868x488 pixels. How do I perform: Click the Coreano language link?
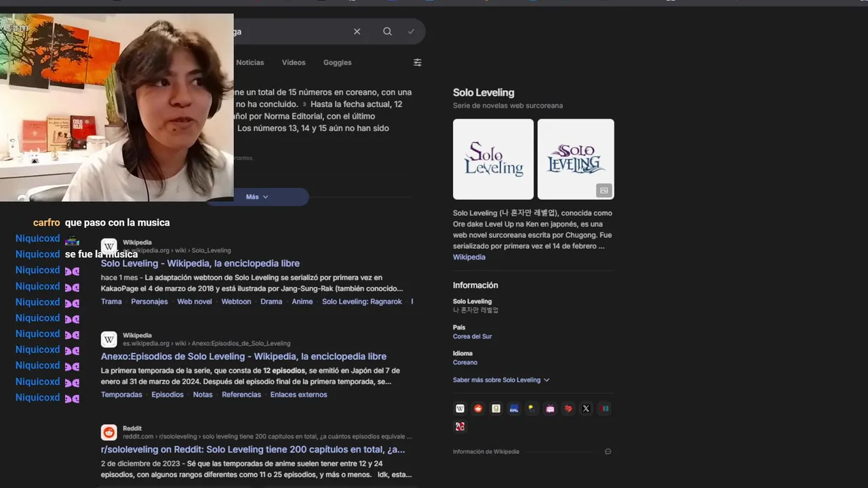click(x=465, y=363)
